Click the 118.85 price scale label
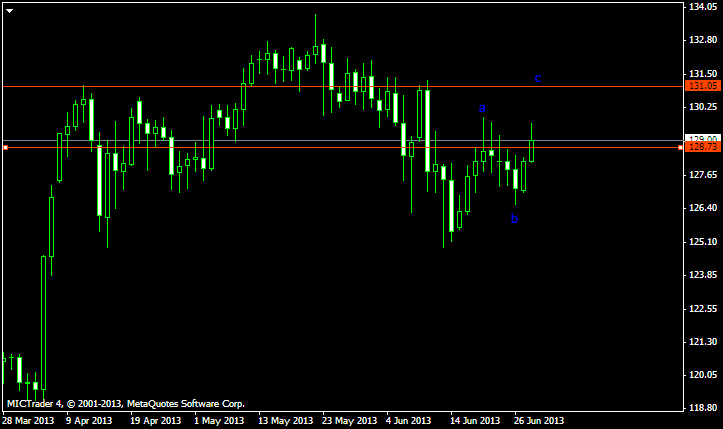 point(703,409)
